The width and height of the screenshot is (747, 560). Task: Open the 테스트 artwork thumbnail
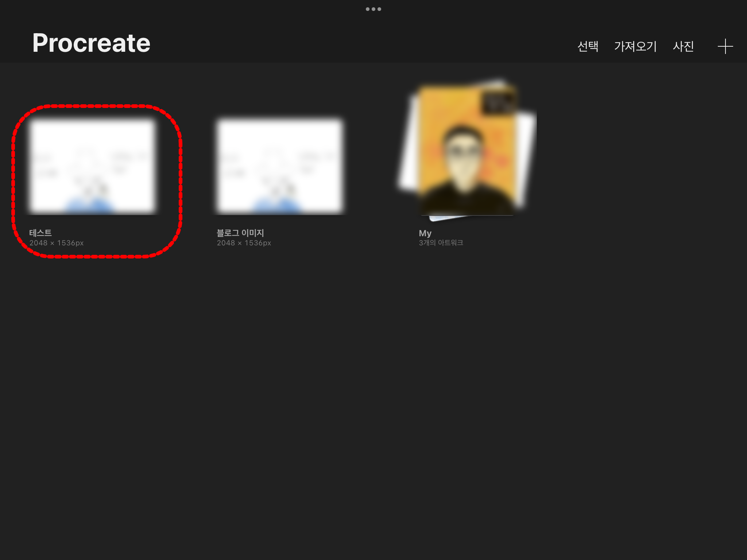[x=93, y=166]
